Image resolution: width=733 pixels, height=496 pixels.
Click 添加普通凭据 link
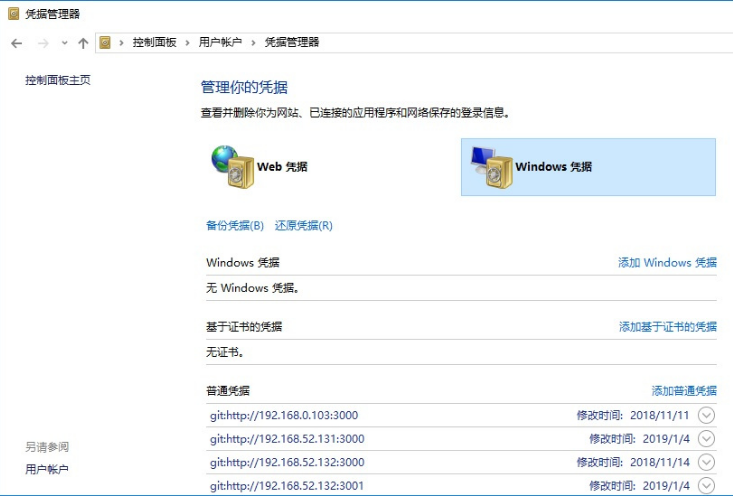coord(684,391)
